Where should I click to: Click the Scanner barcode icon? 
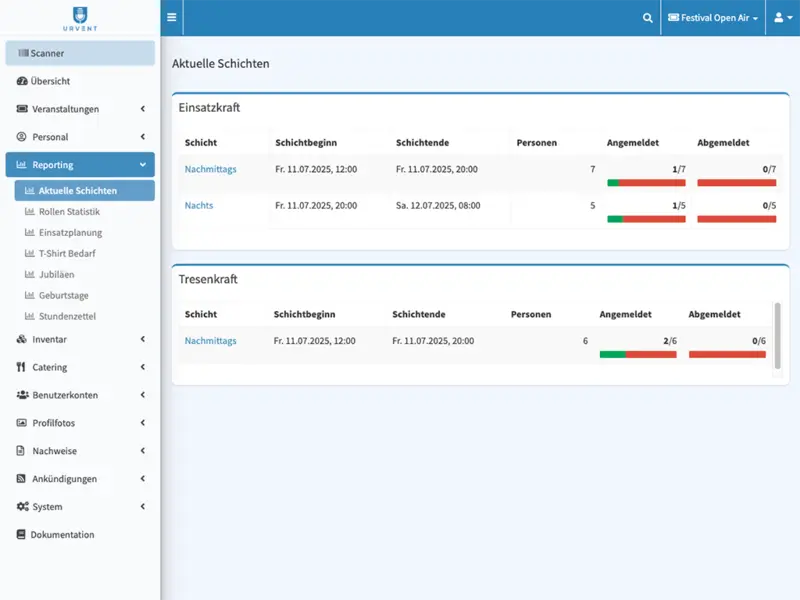point(23,53)
